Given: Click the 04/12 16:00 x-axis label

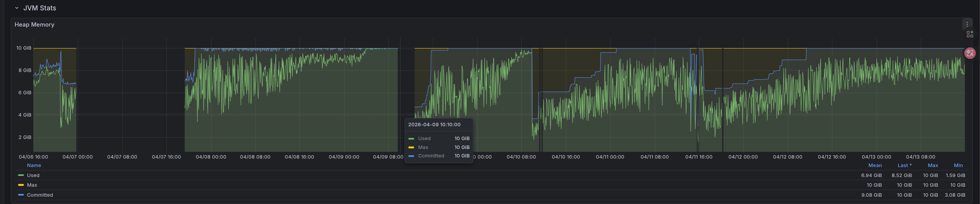Looking at the screenshot, I should [x=832, y=157].
